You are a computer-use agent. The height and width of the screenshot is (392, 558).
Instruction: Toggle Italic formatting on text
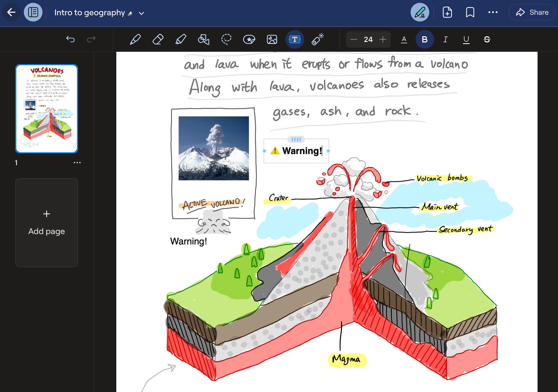[x=445, y=39]
